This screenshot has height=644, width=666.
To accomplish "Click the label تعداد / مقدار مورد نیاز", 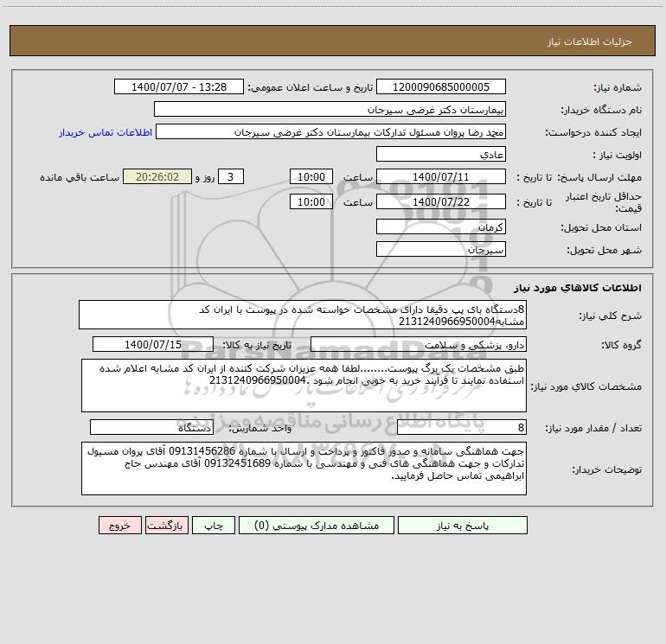I will [x=593, y=429].
